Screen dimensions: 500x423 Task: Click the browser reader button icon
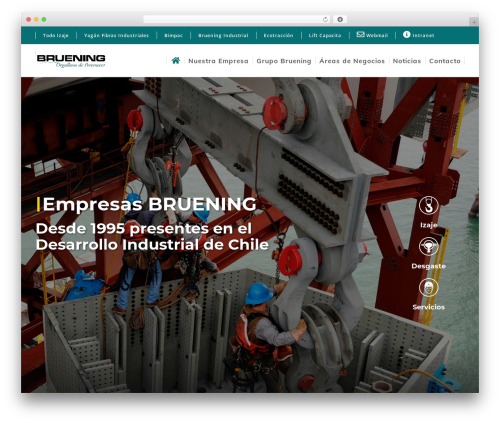[340, 19]
